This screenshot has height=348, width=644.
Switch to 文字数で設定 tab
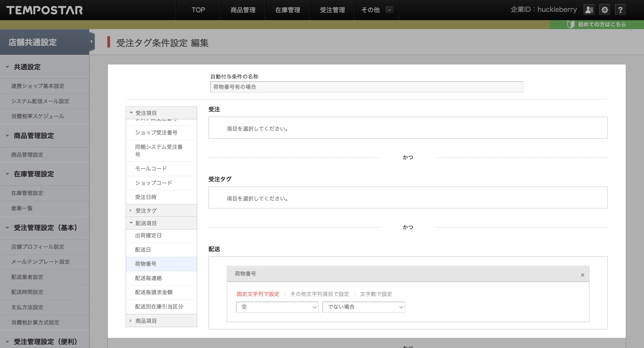coord(376,294)
